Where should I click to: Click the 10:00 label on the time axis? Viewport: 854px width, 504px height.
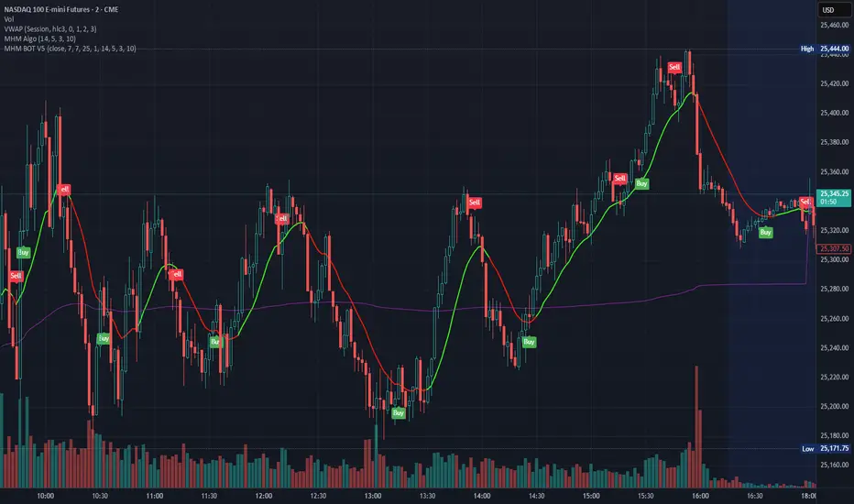pos(45,495)
